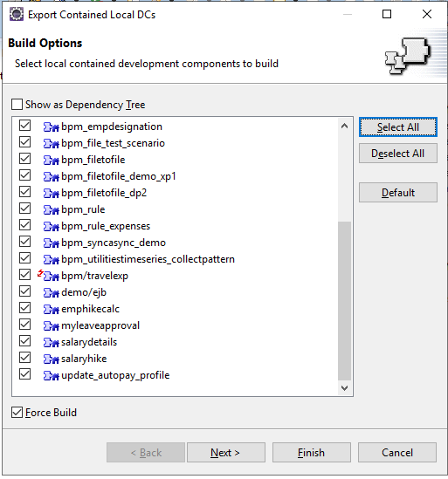Click the salaryhike component icon
This screenshot has height=479, width=448.
(x=51, y=359)
